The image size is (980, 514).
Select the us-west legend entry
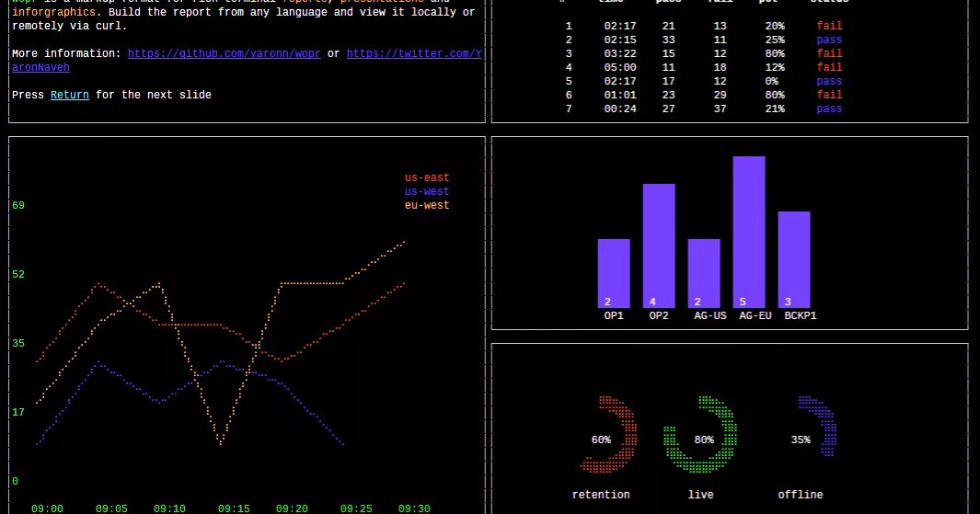[427, 192]
